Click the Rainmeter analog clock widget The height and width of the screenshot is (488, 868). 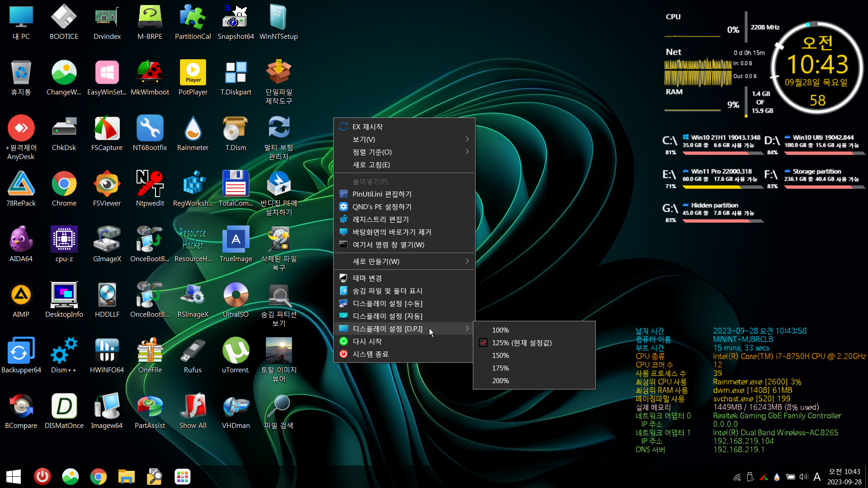817,68
